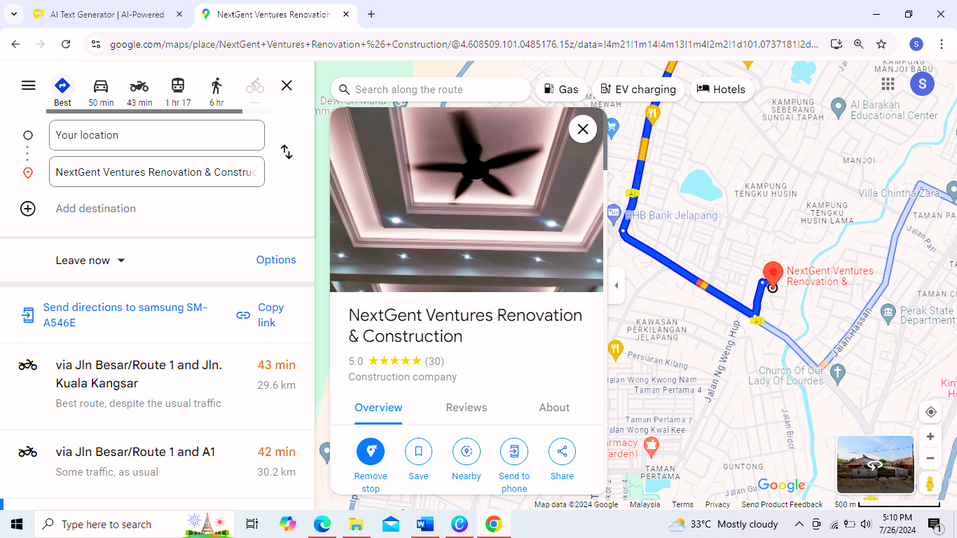Image resolution: width=957 pixels, height=538 pixels.
Task: Select the driving mode, 50 min
Action: [101, 92]
